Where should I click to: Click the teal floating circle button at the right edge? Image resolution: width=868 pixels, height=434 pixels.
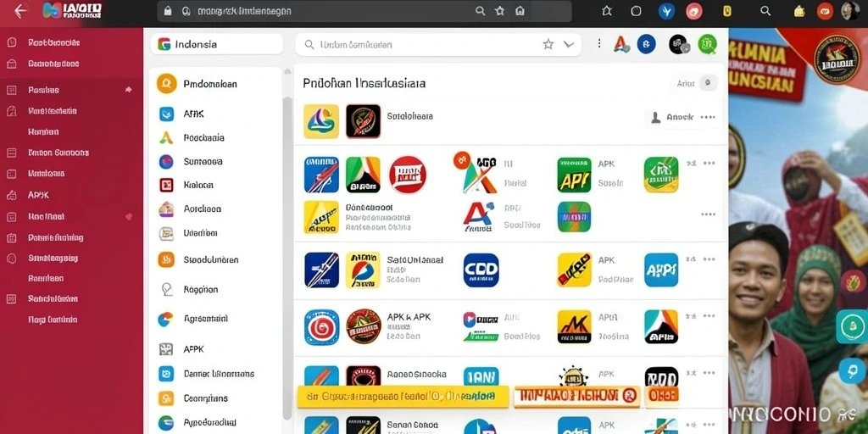[852, 326]
